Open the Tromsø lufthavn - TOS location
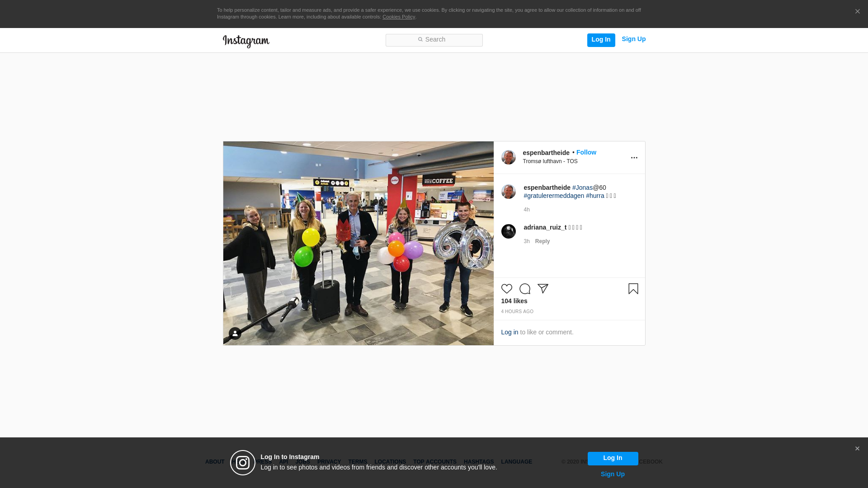Screen dimensions: 868x488 (x=550, y=161)
